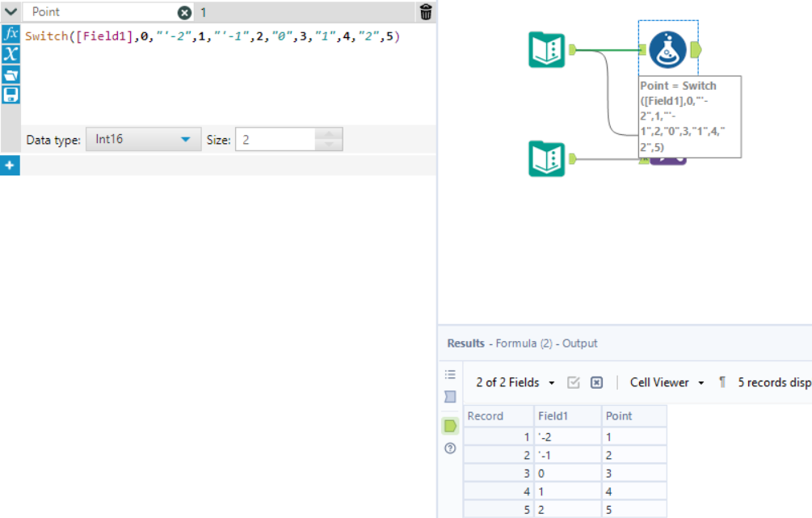Open the Cell Viewer dropdown
Viewport: 812px width, 518px height.
coord(664,382)
